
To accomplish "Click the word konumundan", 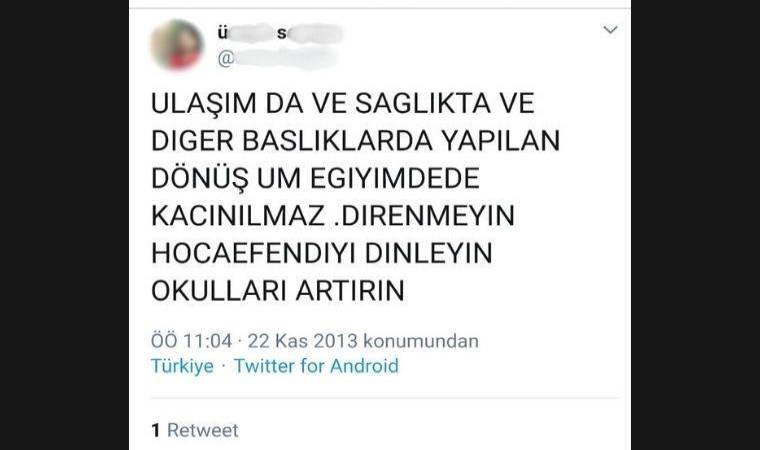I will [421, 341].
